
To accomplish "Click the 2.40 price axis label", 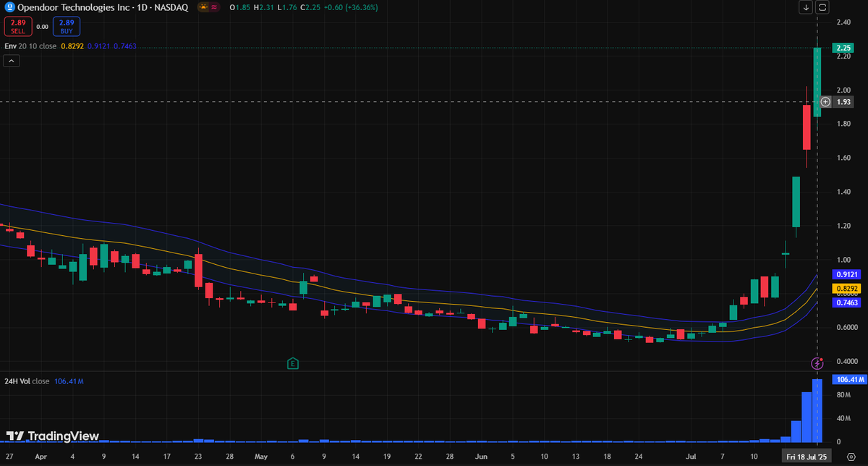I will pos(843,22).
